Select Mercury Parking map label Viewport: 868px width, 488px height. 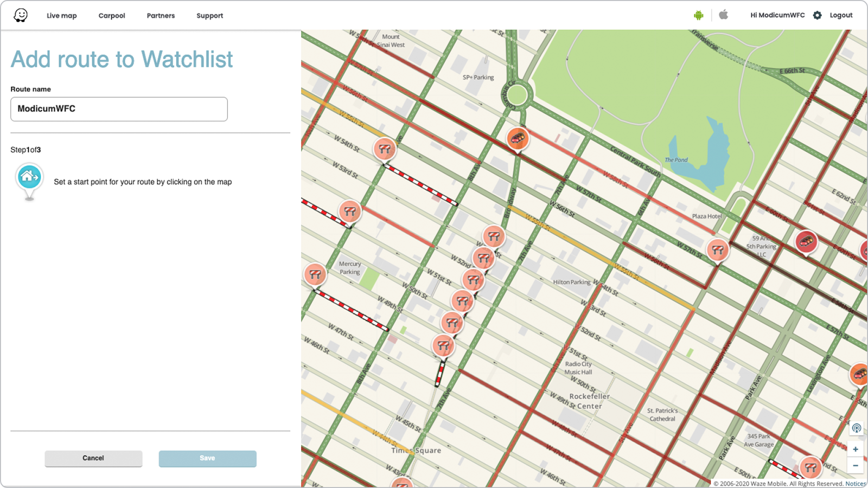coord(350,268)
